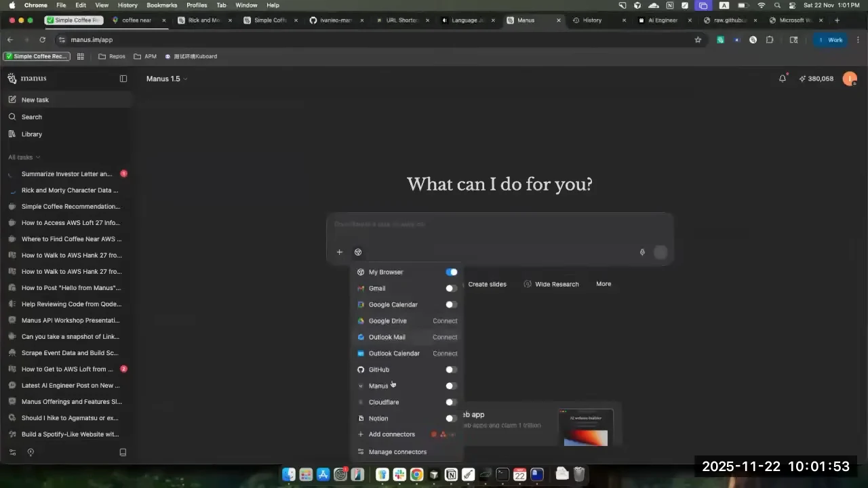Open the Bookmarks menu in menu bar
Screen dimensions: 868x488
[161, 5]
